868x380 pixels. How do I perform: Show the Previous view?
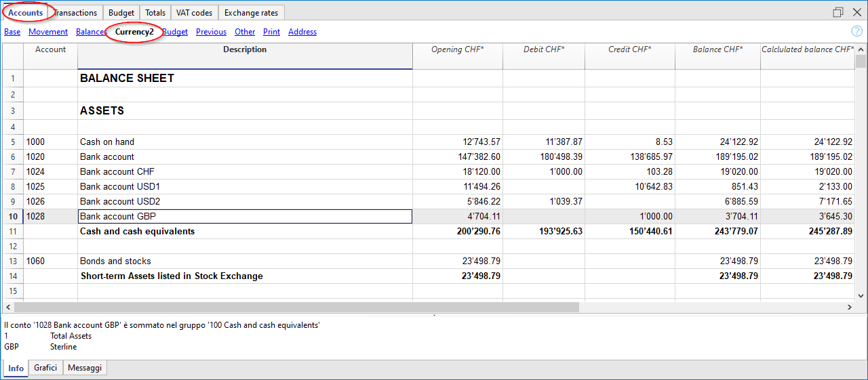point(211,32)
